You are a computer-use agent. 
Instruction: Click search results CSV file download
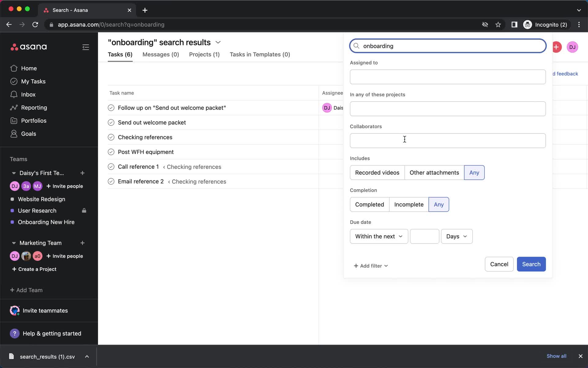tap(47, 356)
